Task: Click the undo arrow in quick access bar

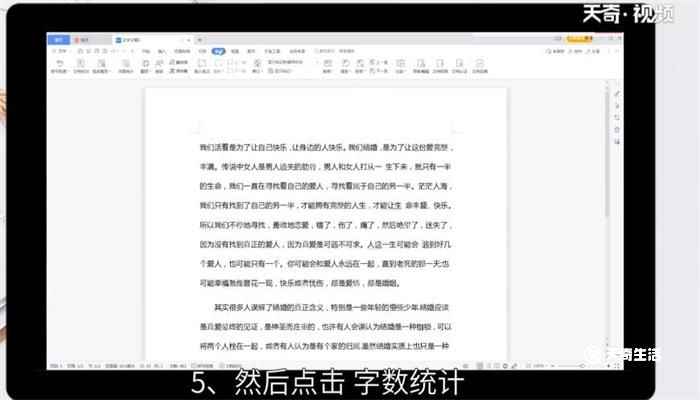Action: coord(114,51)
